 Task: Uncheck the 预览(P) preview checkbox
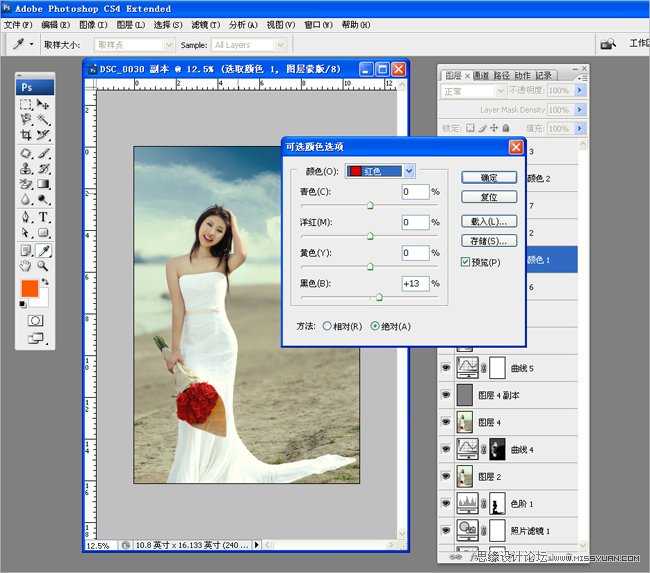point(466,262)
